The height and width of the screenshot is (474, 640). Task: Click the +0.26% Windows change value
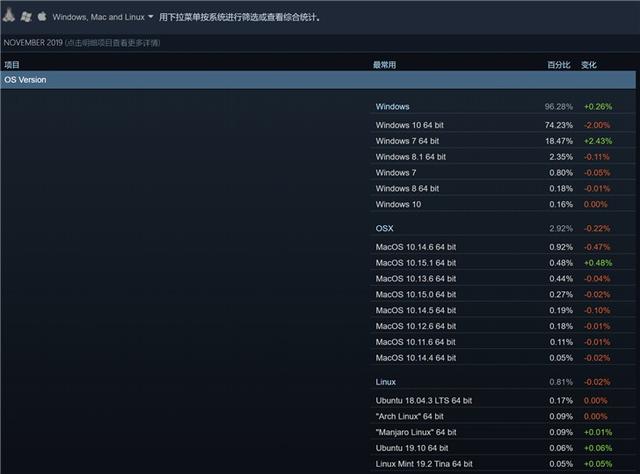(598, 107)
